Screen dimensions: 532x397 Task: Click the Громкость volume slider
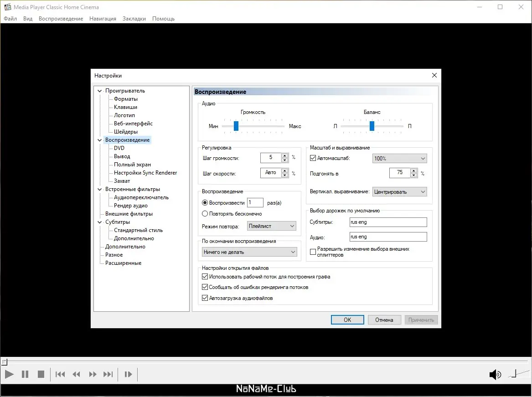236,126
